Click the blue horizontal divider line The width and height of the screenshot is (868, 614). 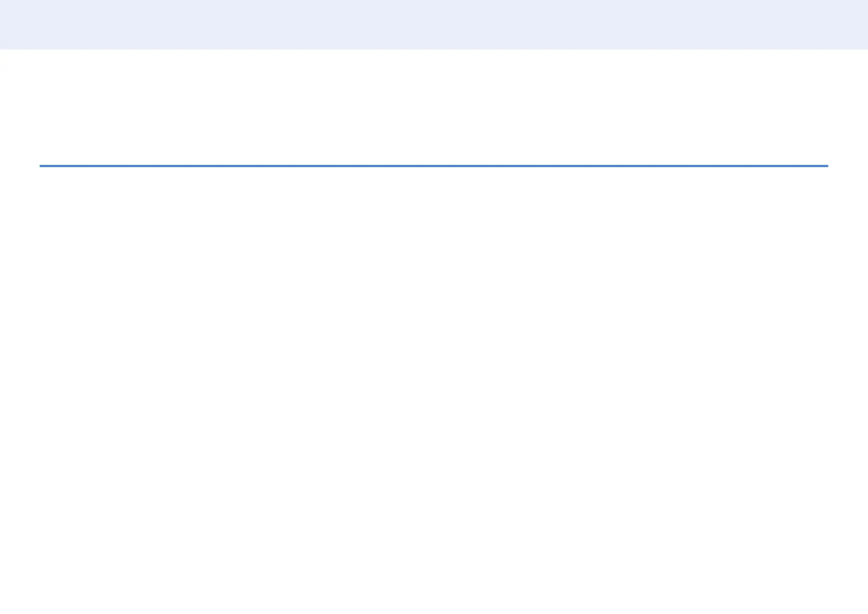point(434,166)
